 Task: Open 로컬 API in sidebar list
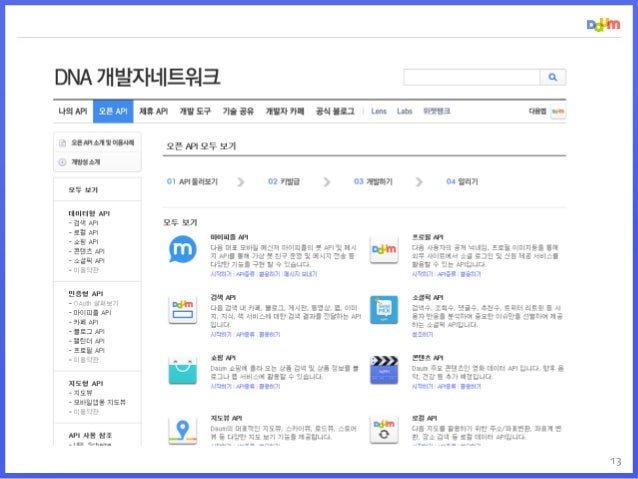[x=86, y=232]
